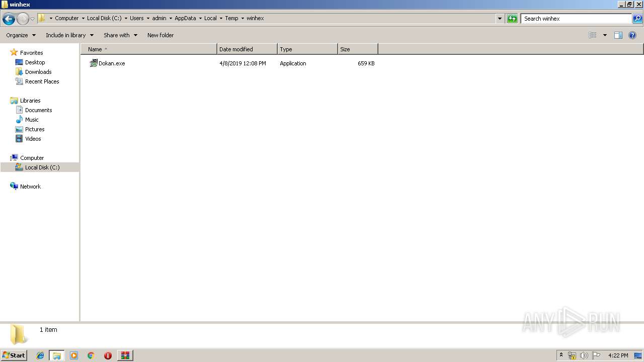Click admin in the address breadcrumb

[159, 18]
